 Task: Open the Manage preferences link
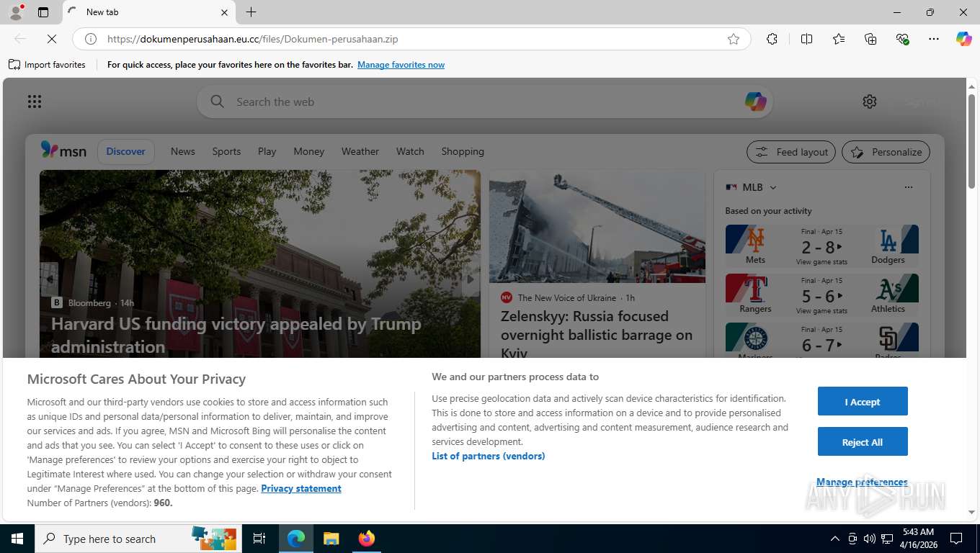pyautogui.click(x=862, y=482)
